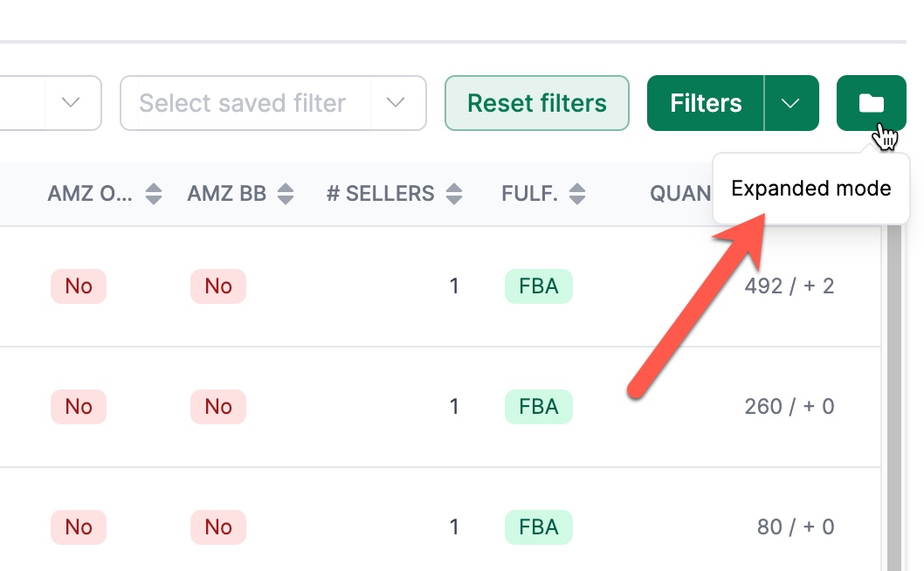The image size is (924, 571).
Task: Click the QUAN column header
Action: click(680, 194)
